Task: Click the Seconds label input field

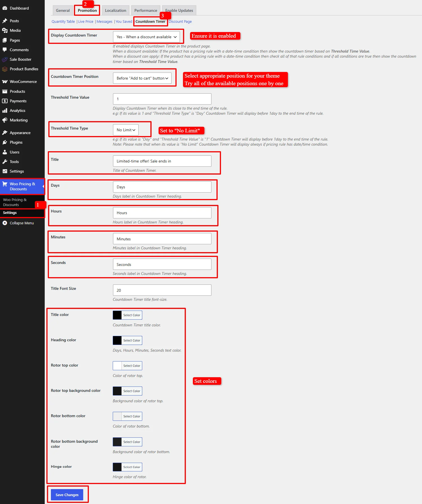Action: coord(162,264)
